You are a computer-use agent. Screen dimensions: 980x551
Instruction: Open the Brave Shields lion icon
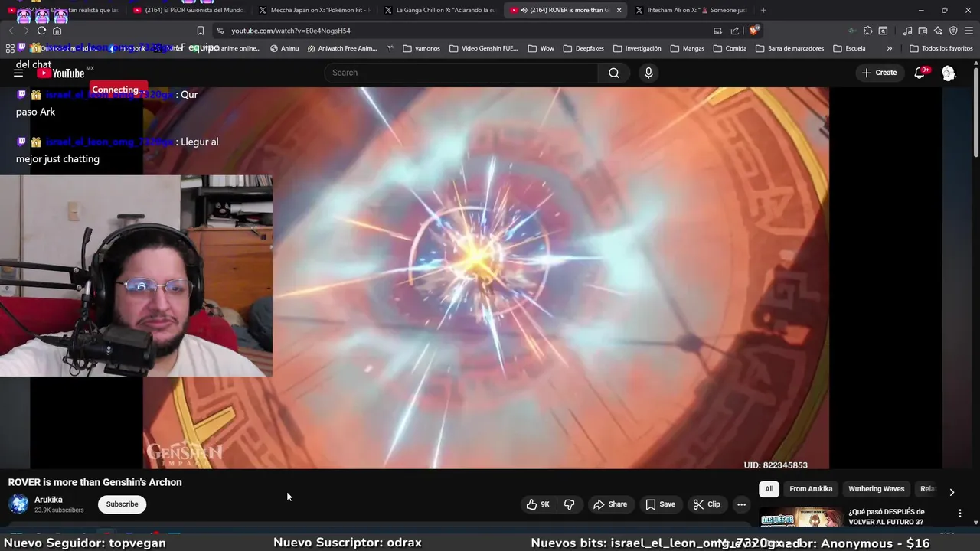coord(754,31)
